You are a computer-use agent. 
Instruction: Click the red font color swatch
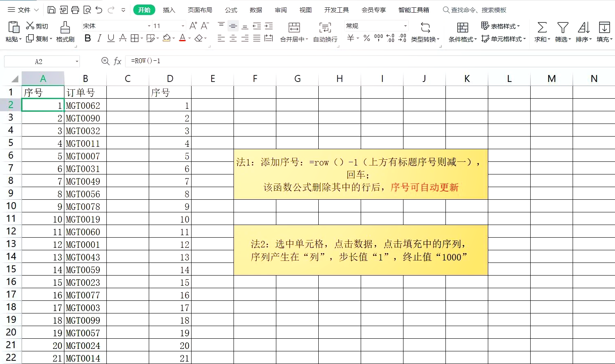click(183, 38)
